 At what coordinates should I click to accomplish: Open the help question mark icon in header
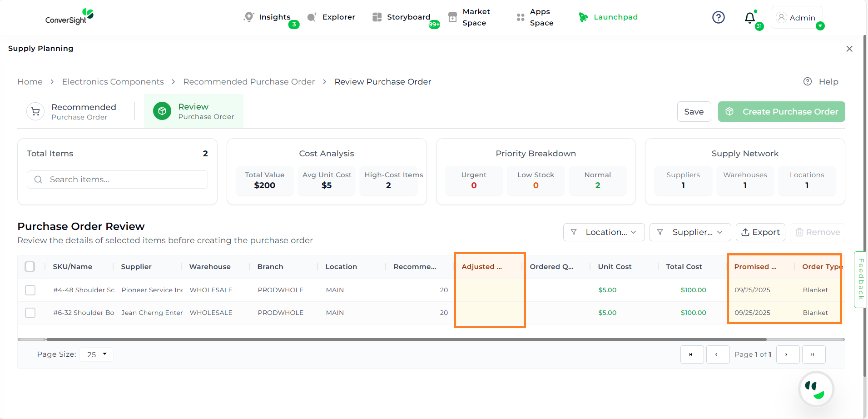point(718,17)
